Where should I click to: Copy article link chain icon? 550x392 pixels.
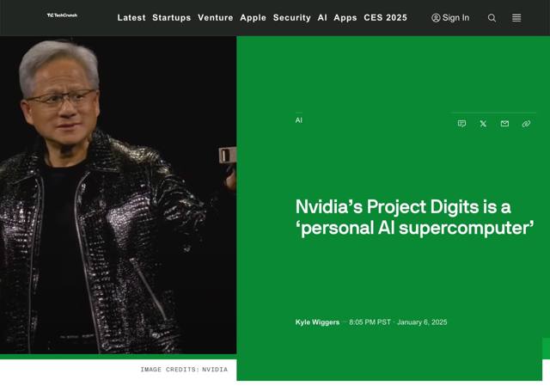[x=526, y=124]
